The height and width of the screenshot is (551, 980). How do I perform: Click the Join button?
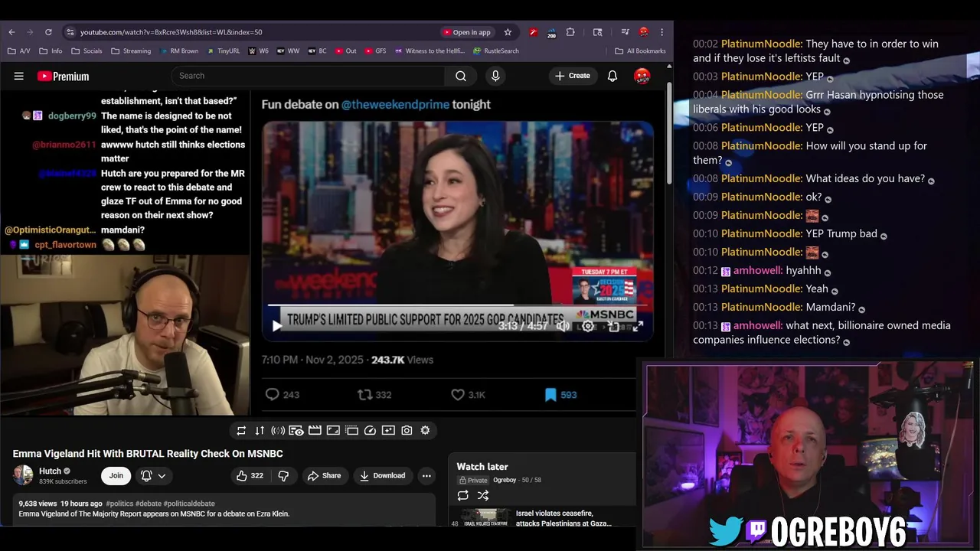116,476
